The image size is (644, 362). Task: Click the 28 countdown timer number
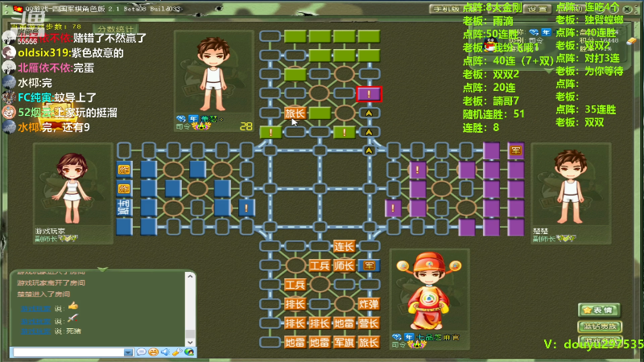click(x=246, y=126)
